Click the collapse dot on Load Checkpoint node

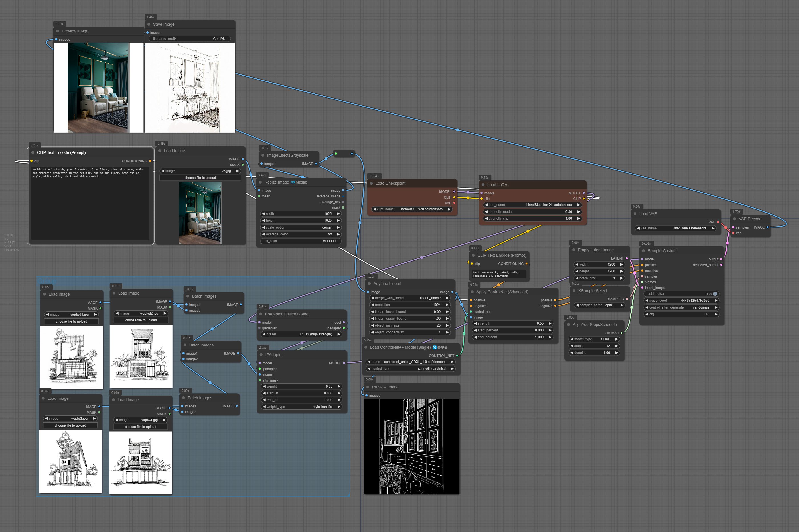[371, 183]
